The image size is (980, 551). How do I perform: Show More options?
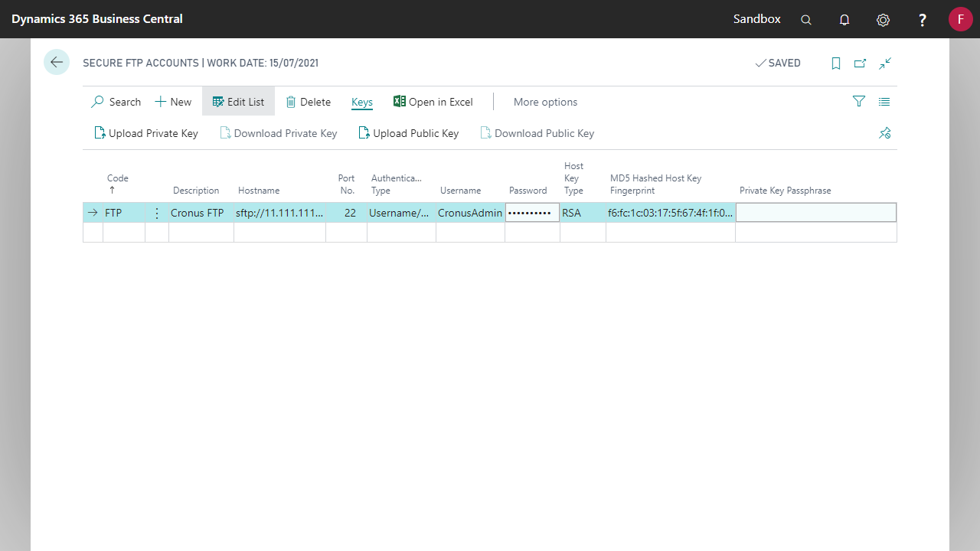click(x=545, y=102)
